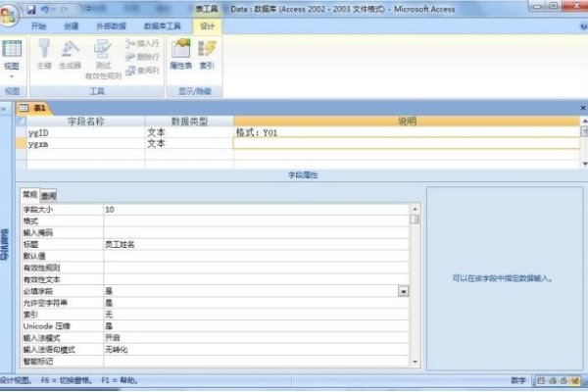Viewport: 588px width, 392px height.
Task: Close the 表1 table with the X
Action: (583, 108)
